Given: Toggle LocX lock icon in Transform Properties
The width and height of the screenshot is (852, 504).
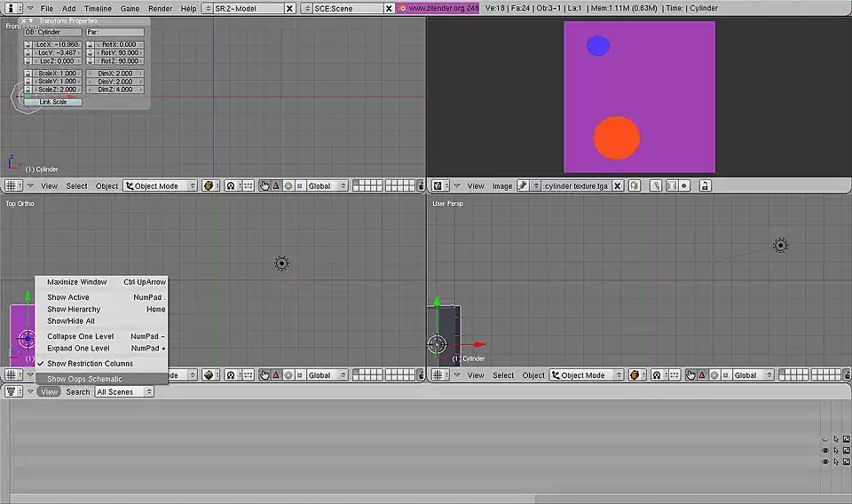Looking at the screenshot, I should pyautogui.click(x=28, y=44).
